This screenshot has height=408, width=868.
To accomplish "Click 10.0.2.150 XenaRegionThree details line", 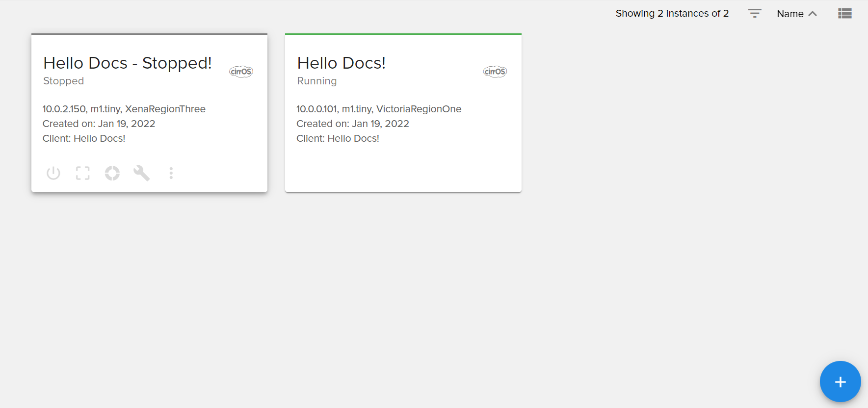I will [x=124, y=109].
